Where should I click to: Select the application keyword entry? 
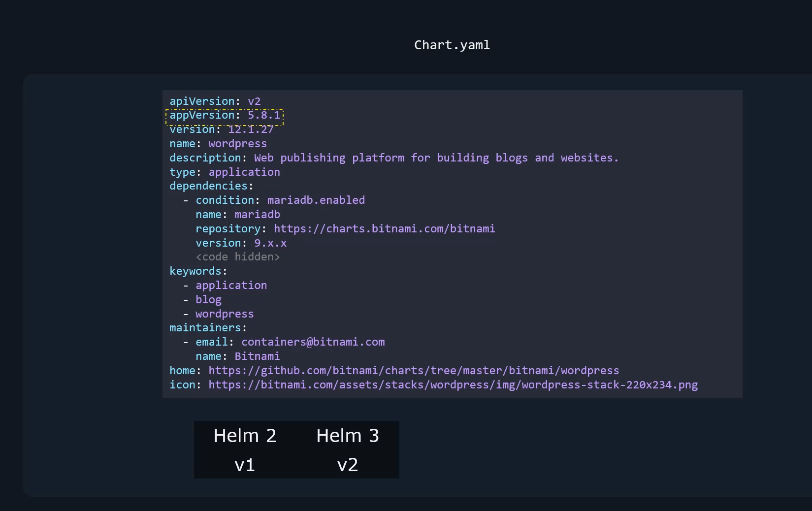231,286
